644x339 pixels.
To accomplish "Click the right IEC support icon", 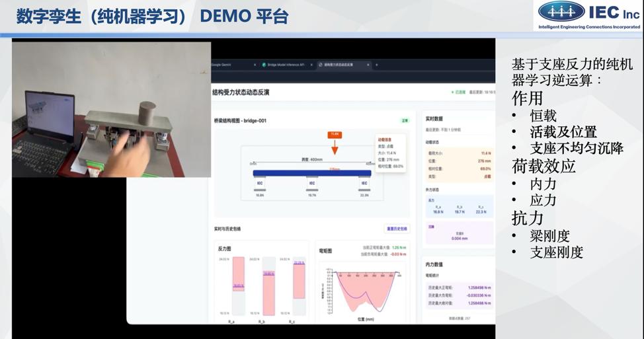I will click(x=364, y=183).
